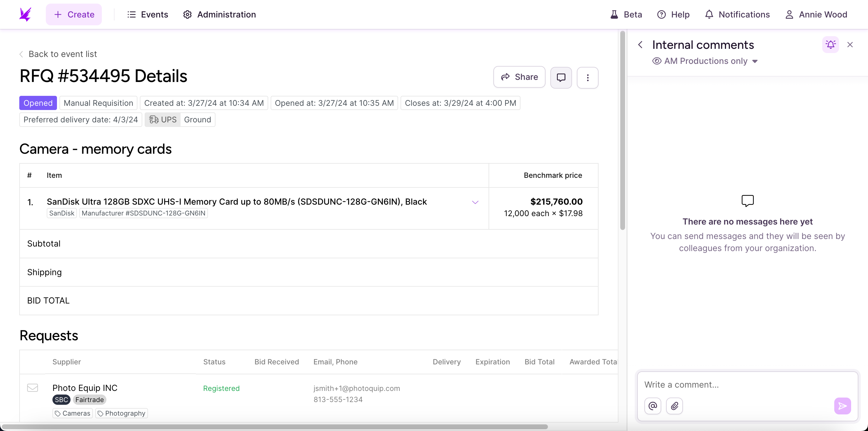868x431 pixels.
Task: Click the Created at 3/27/24 tag
Action: (204, 103)
